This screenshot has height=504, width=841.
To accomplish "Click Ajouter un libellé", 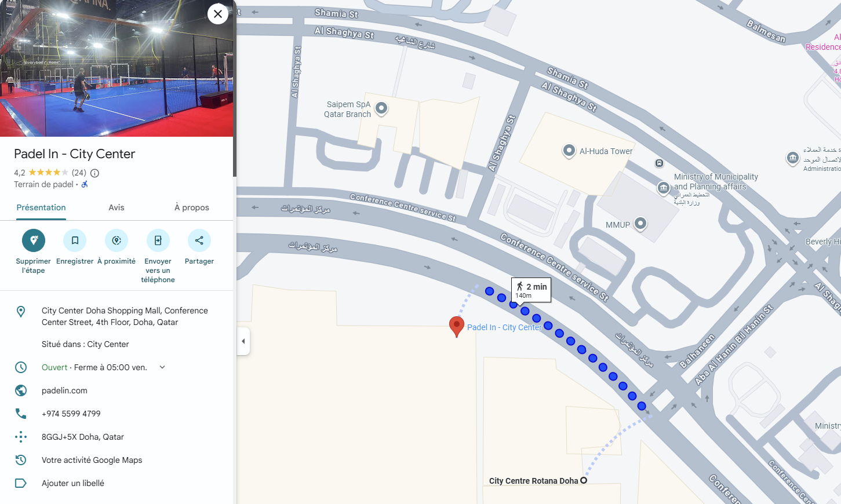I will pyautogui.click(x=73, y=483).
